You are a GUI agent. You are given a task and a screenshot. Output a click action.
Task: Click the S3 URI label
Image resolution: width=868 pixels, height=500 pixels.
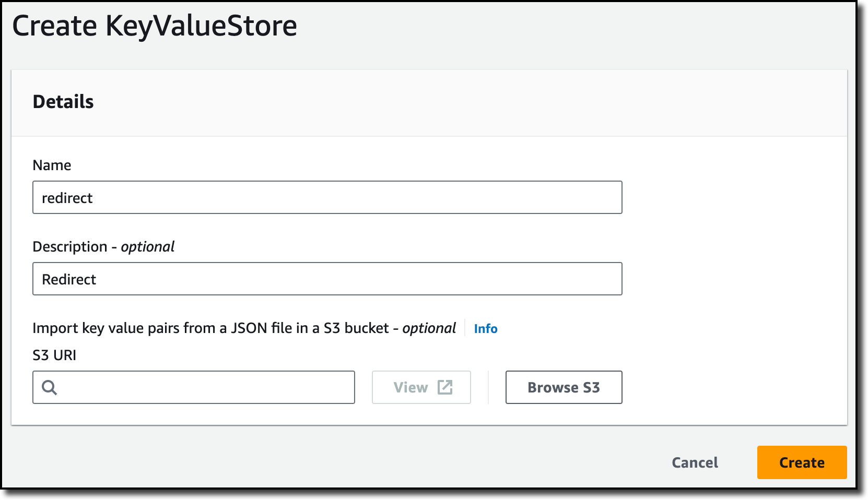coord(54,355)
